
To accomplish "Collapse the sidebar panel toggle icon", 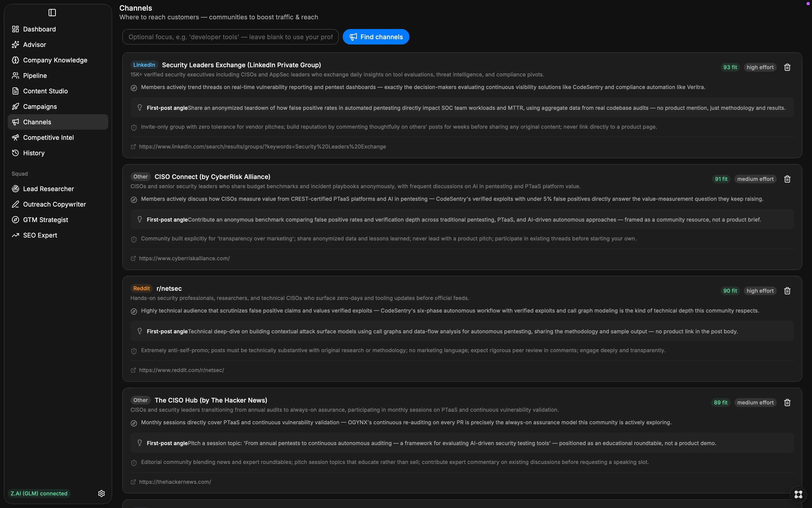I will [52, 13].
